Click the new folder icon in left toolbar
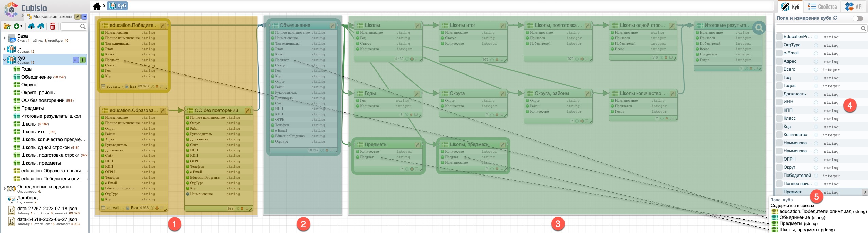Viewport: 868px width, 233px height. (x=7, y=26)
